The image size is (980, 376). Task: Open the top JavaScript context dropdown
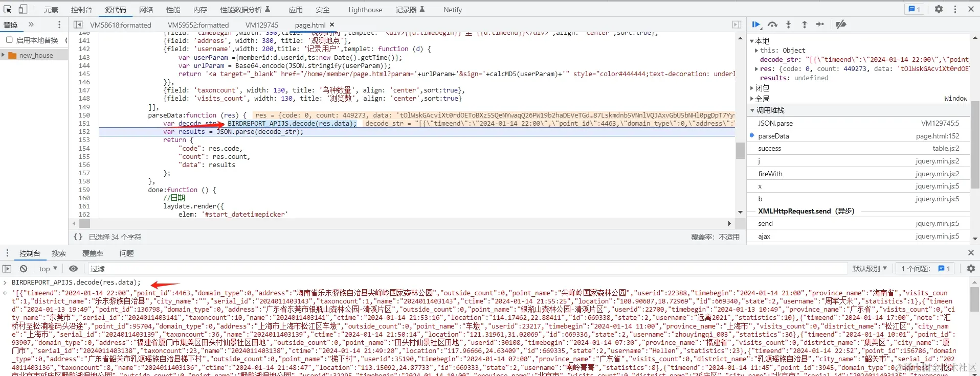pos(48,269)
